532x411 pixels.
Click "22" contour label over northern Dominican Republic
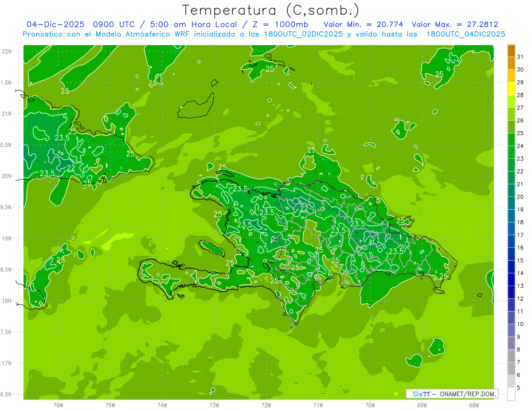[304, 208]
